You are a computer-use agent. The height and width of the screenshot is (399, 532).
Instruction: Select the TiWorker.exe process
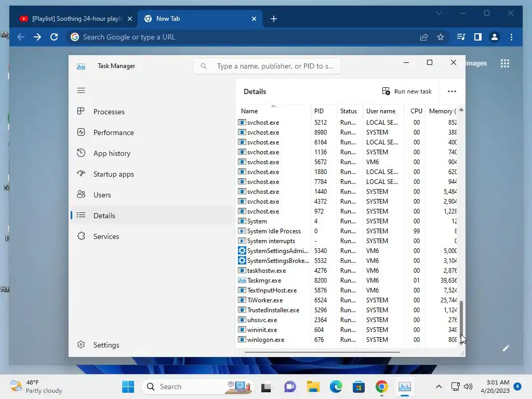347,300
